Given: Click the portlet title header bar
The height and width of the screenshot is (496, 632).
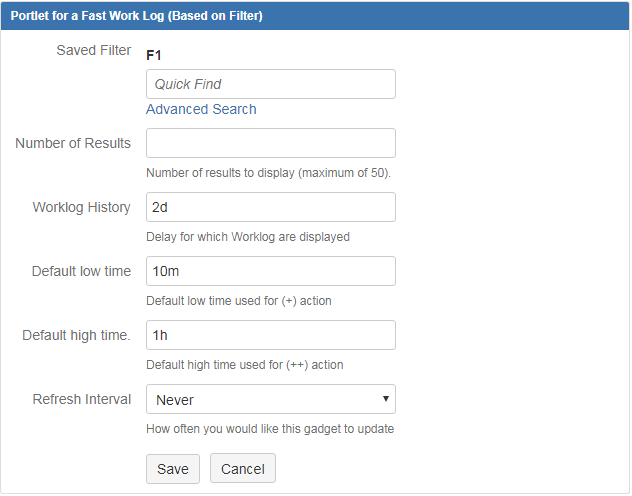Looking at the screenshot, I should (x=315, y=16).
